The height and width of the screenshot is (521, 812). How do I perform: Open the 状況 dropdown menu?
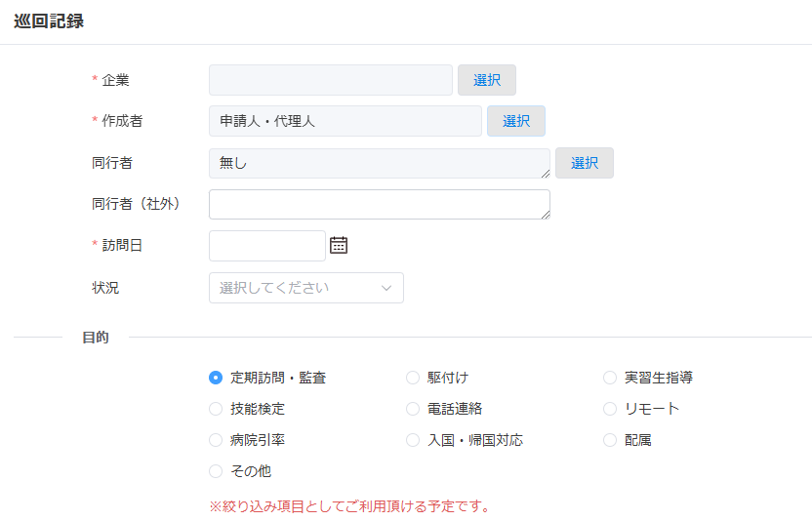(x=306, y=288)
